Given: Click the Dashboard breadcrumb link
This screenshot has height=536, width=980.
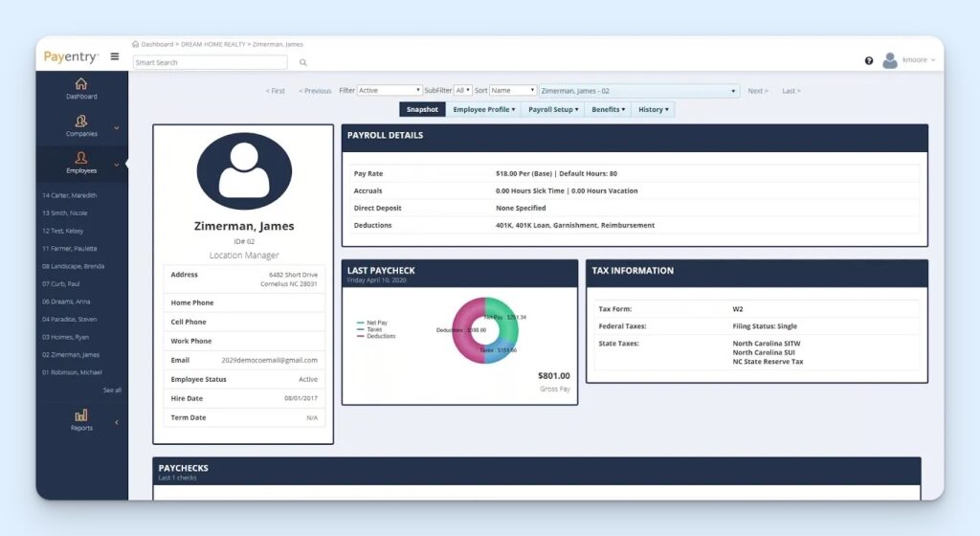Looking at the screenshot, I should pos(158,44).
